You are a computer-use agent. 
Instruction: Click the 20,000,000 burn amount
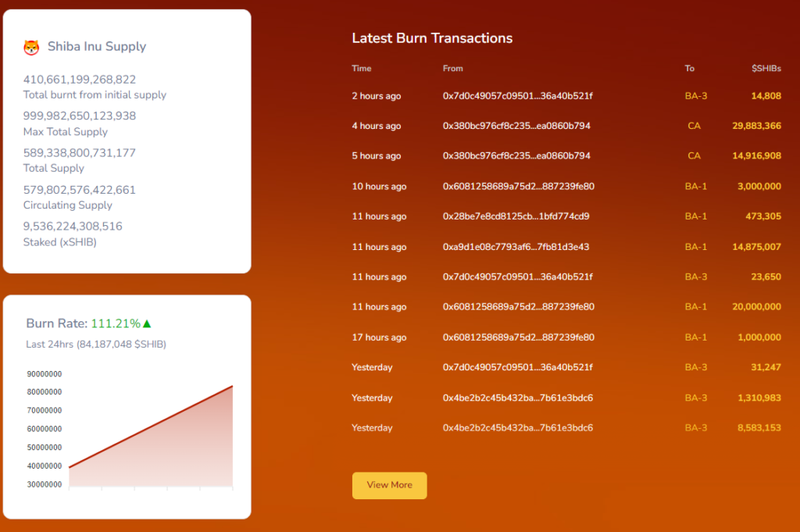click(x=756, y=307)
